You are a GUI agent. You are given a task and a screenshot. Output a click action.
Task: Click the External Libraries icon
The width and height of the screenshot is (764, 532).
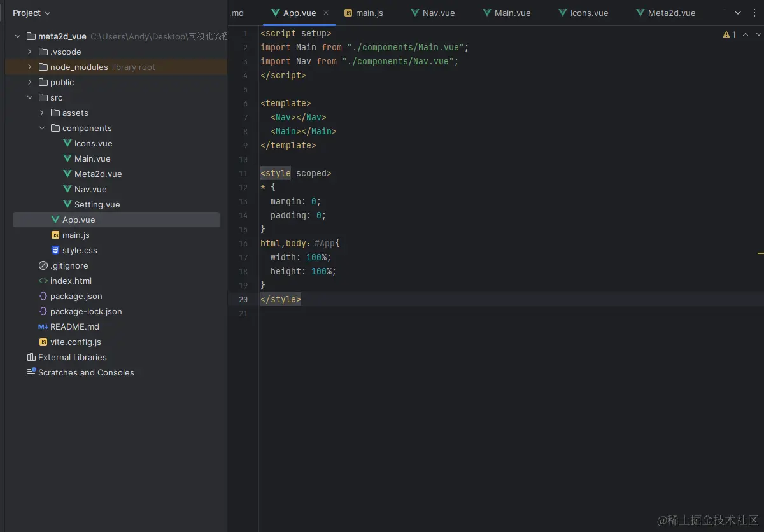click(x=31, y=357)
